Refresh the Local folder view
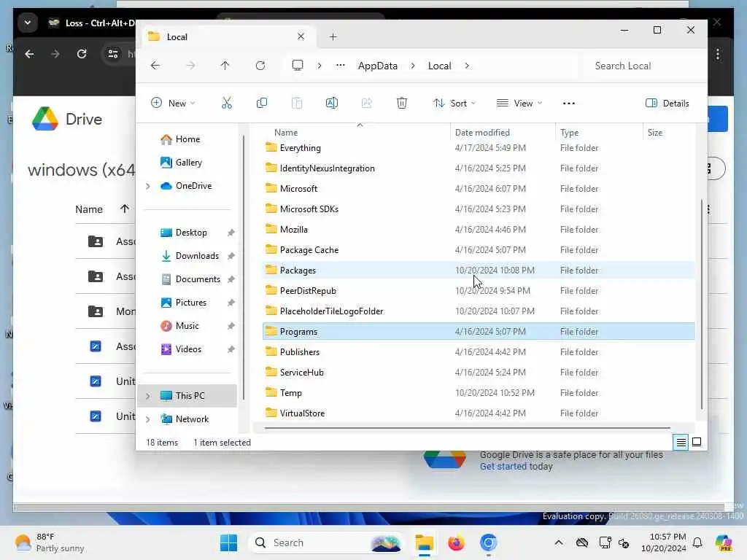 tap(260, 66)
